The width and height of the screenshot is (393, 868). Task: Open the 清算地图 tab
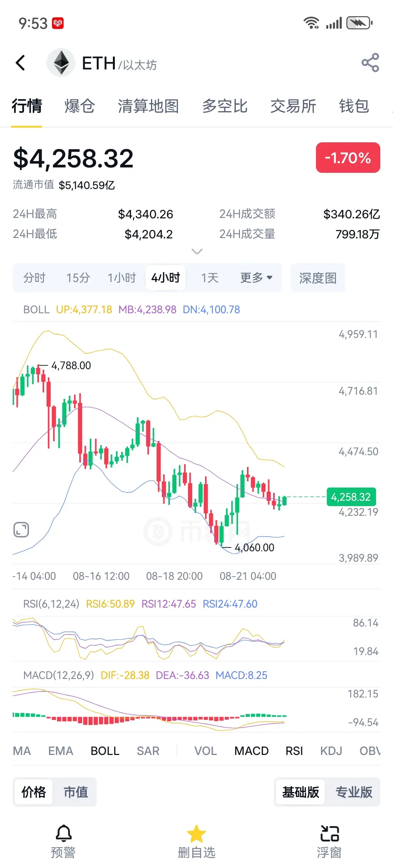(148, 106)
